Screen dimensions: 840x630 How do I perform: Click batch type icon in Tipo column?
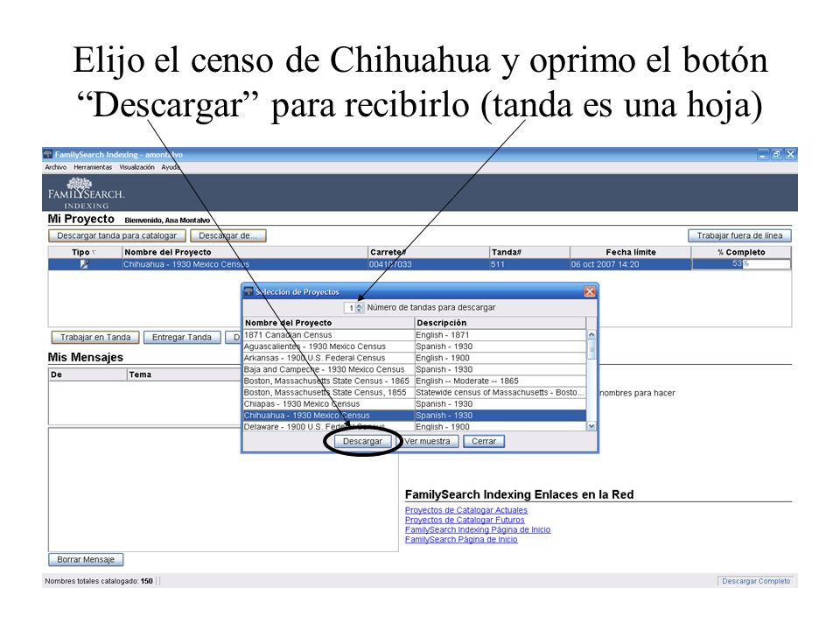coord(84,264)
